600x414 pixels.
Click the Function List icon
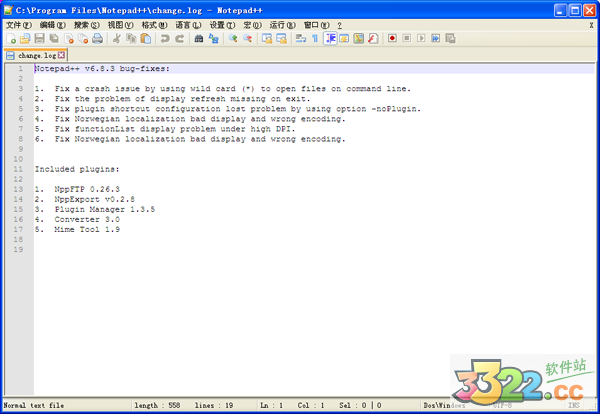[373, 39]
